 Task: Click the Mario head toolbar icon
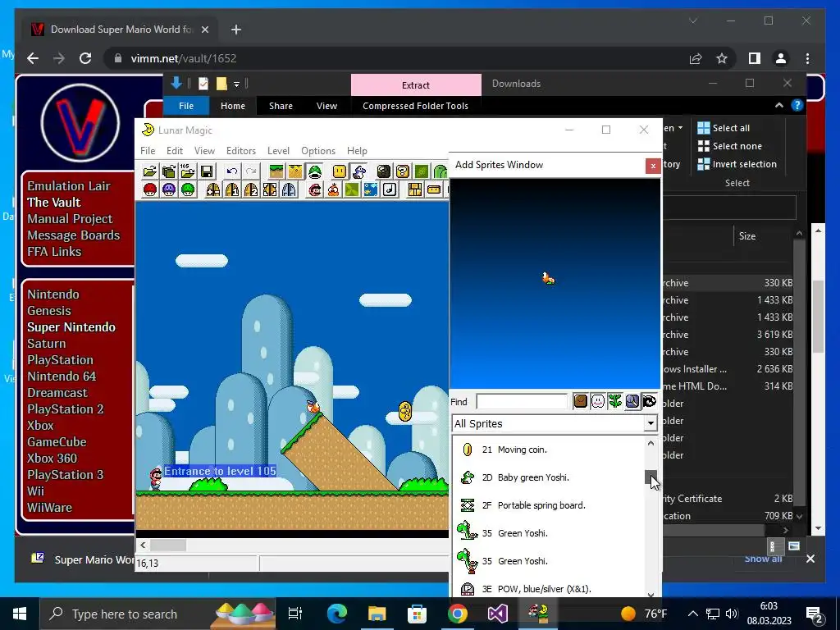(315, 189)
